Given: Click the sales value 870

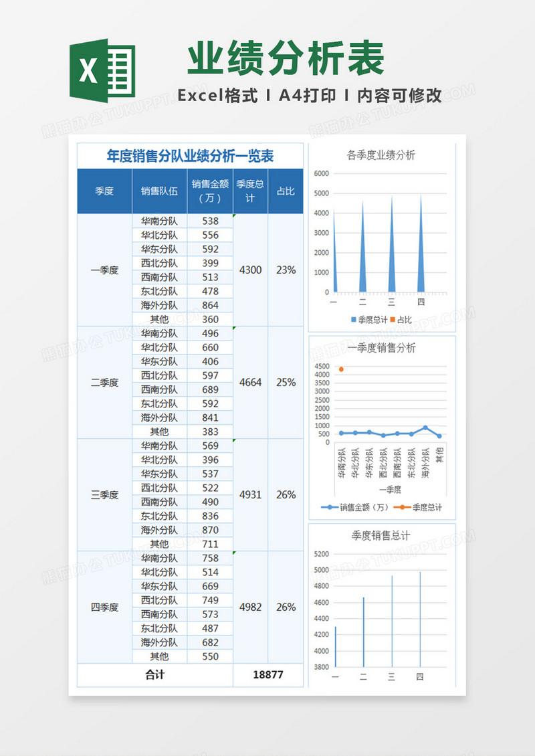Looking at the screenshot, I should [210, 530].
